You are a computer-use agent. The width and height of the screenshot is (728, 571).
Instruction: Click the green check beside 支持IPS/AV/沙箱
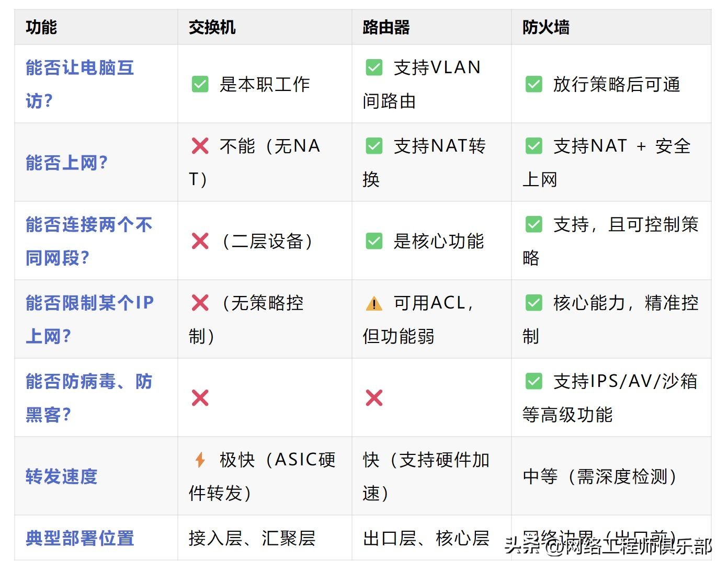534,381
